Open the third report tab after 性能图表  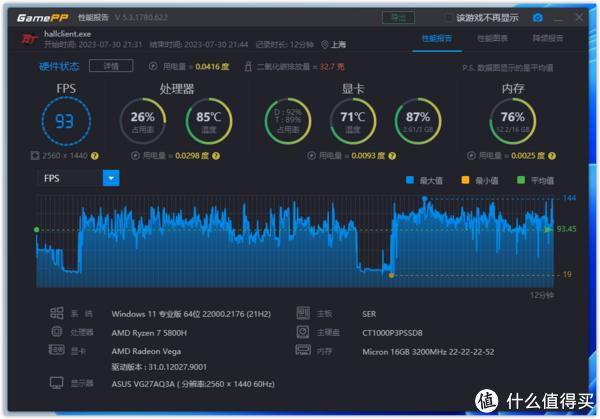pyautogui.click(x=548, y=38)
